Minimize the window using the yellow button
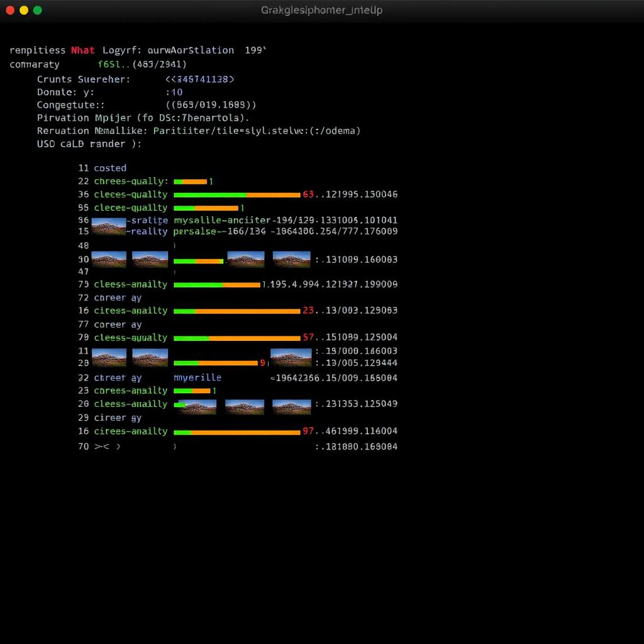 coord(24,10)
